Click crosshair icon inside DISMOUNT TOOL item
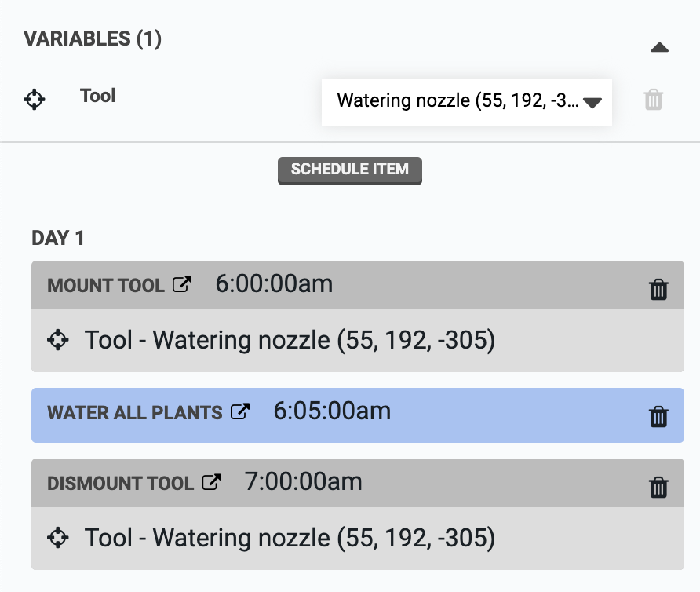Image resolution: width=700 pixels, height=592 pixels. point(58,538)
